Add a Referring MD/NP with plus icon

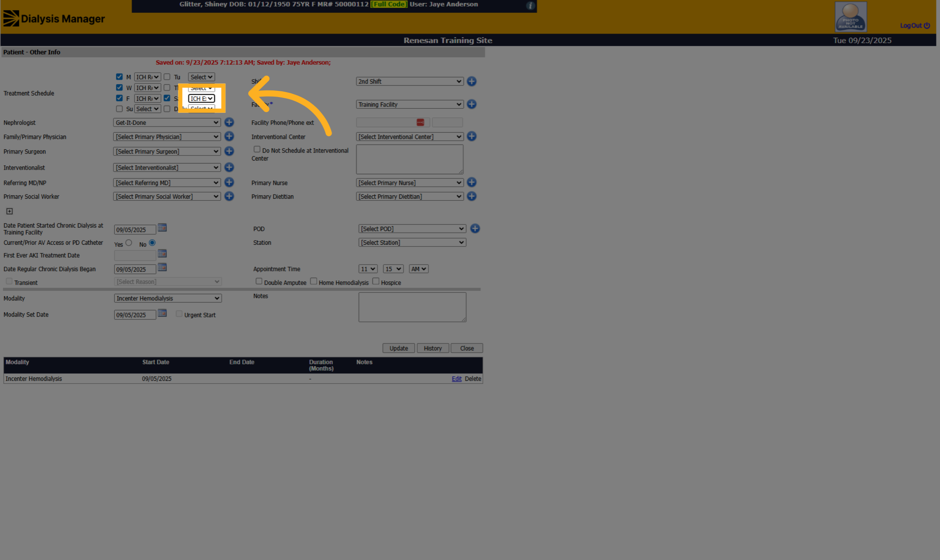click(229, 183)
